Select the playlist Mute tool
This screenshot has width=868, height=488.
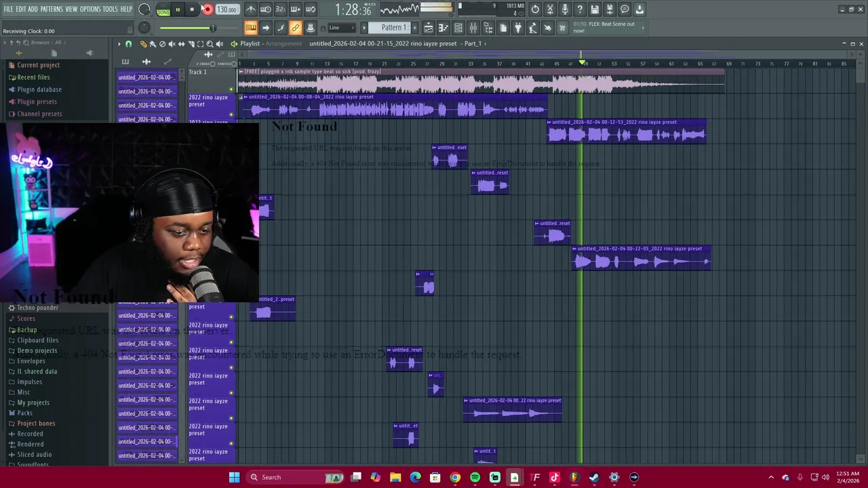click(x=172, y=44)
